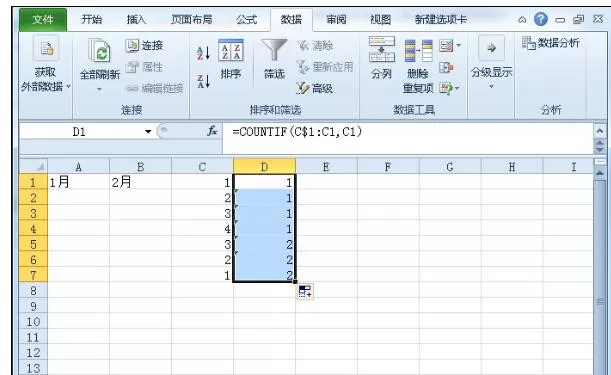Click the 全部刷新 refresh icon

(99, 51)
